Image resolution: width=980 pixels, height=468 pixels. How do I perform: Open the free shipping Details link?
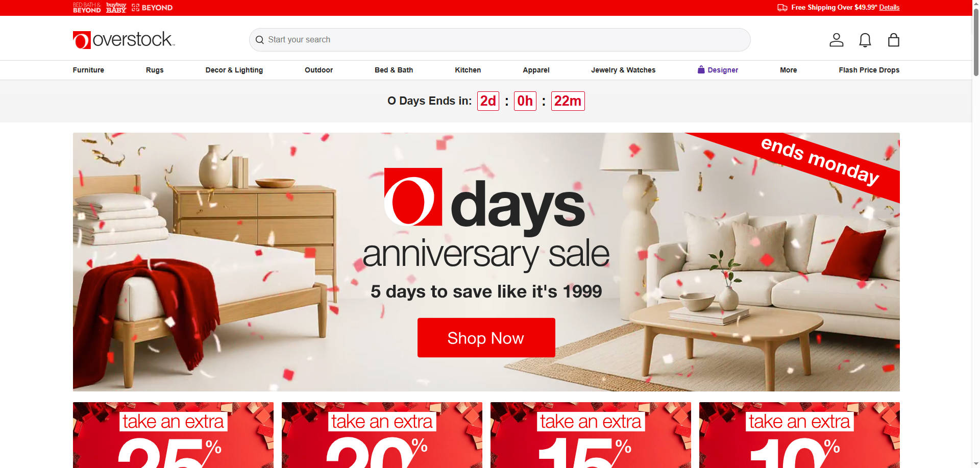pyautogui.click(x=889, y=8)
